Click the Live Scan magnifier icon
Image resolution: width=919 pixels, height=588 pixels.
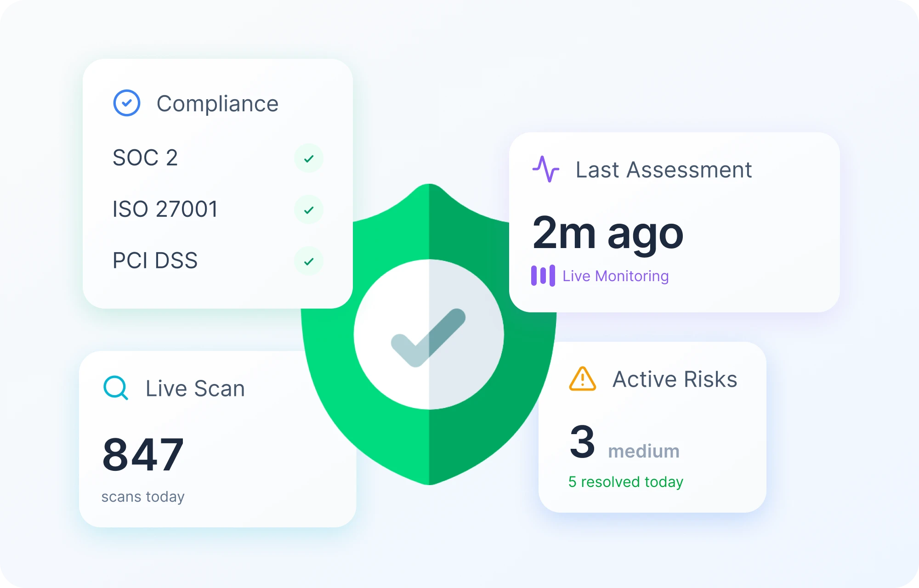coord(115,388)
